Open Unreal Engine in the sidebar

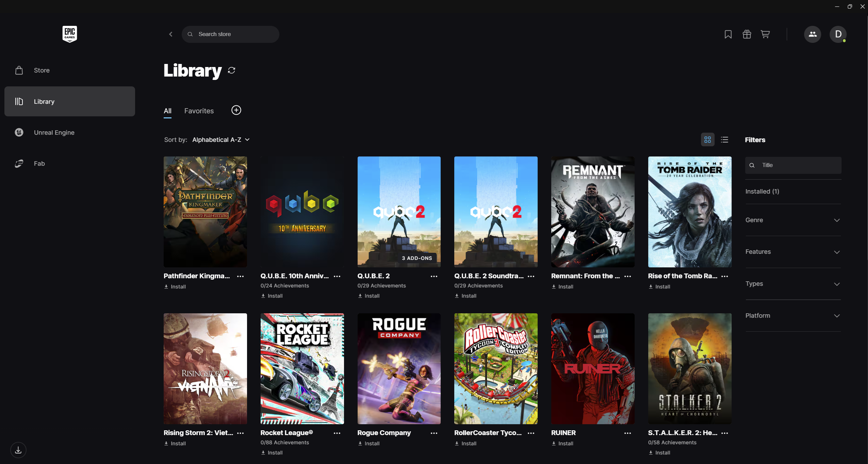coord(54,133)
